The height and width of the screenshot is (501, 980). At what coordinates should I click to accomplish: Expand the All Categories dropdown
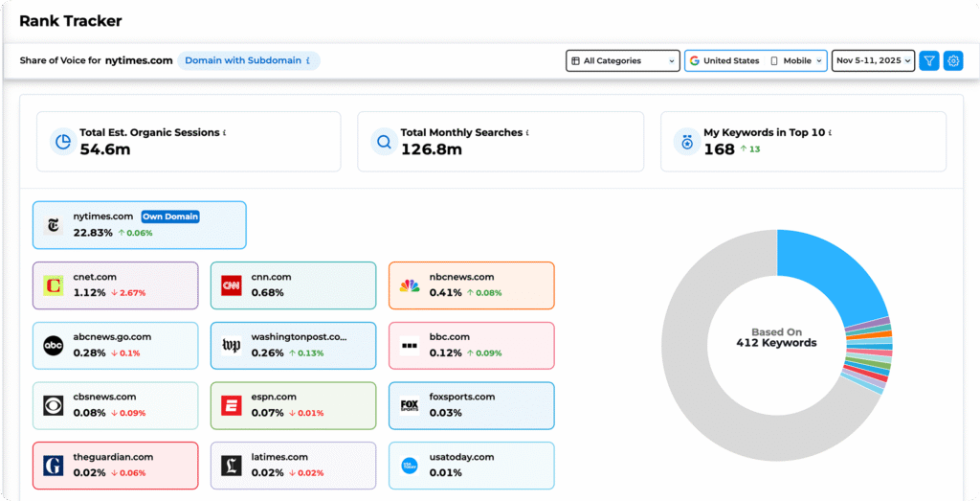click(x=622, y=61)
